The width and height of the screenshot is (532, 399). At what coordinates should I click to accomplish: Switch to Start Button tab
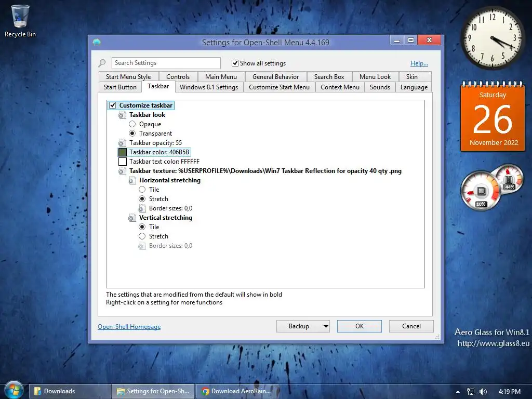click(x=120, y=87)
